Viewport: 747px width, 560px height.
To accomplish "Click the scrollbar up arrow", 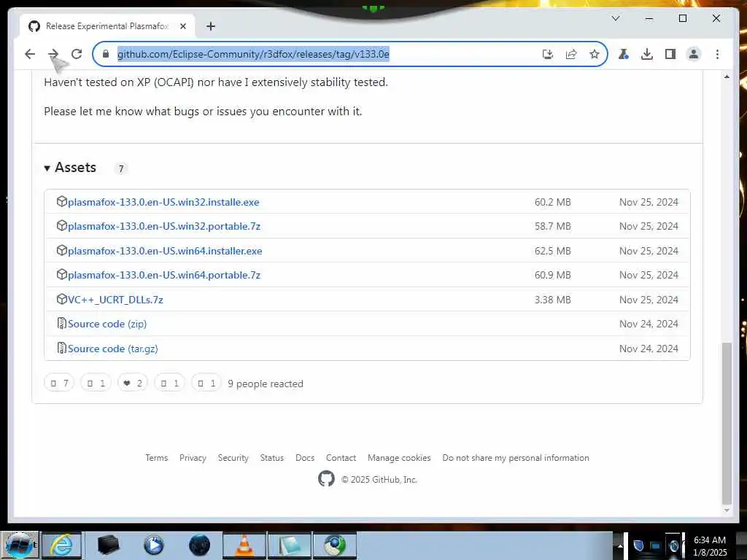I will (727, 77).
